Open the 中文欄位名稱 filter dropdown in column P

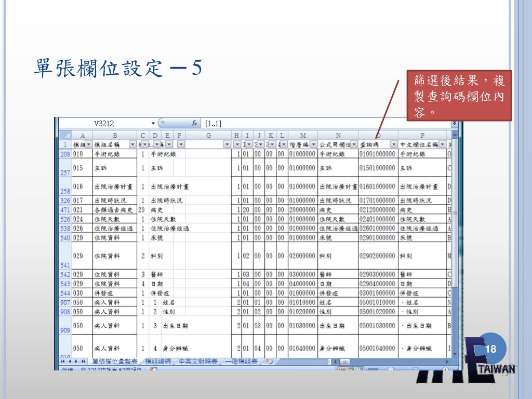443,144
